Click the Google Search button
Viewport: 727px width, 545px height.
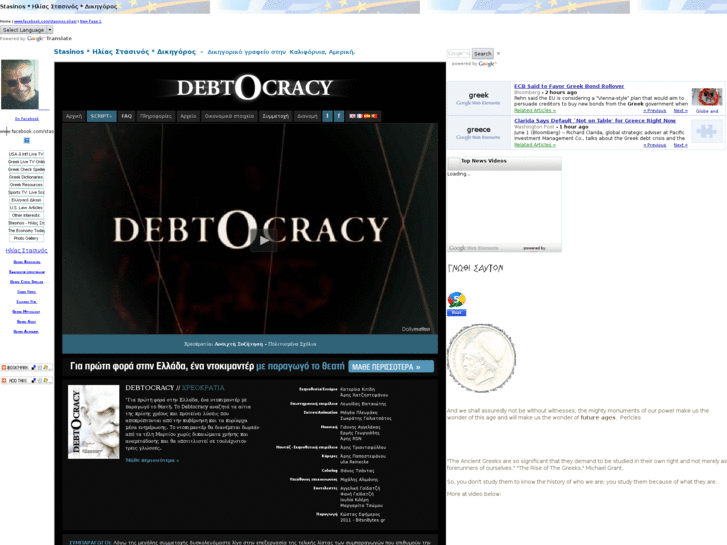pos(482,53)
